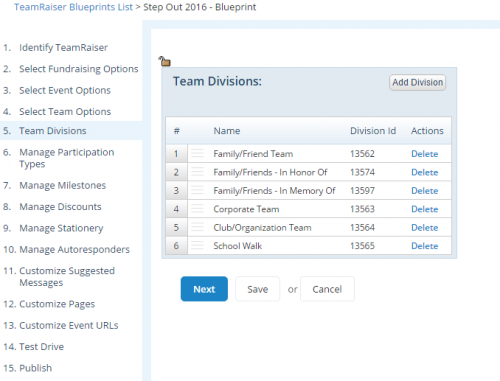Open Select Event Options step
Viewport: 500px width, 381px height.
pos(65,90)
